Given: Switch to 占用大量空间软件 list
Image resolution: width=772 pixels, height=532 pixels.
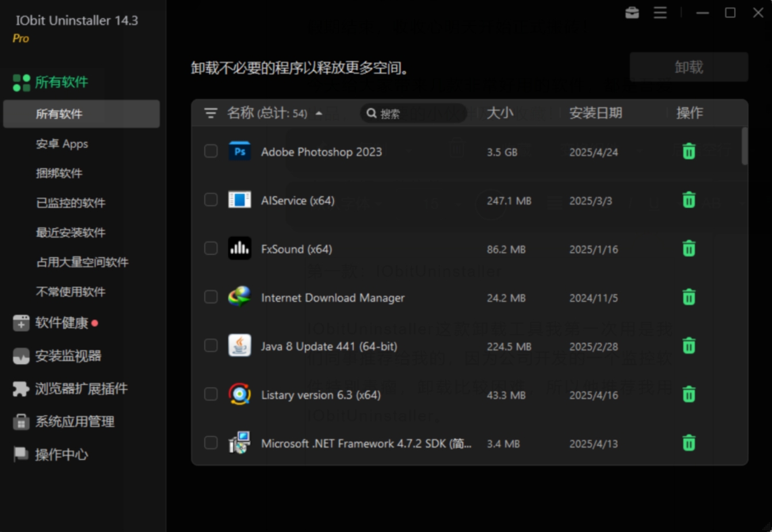Looking at the screenshot, I should coord(82,262).
